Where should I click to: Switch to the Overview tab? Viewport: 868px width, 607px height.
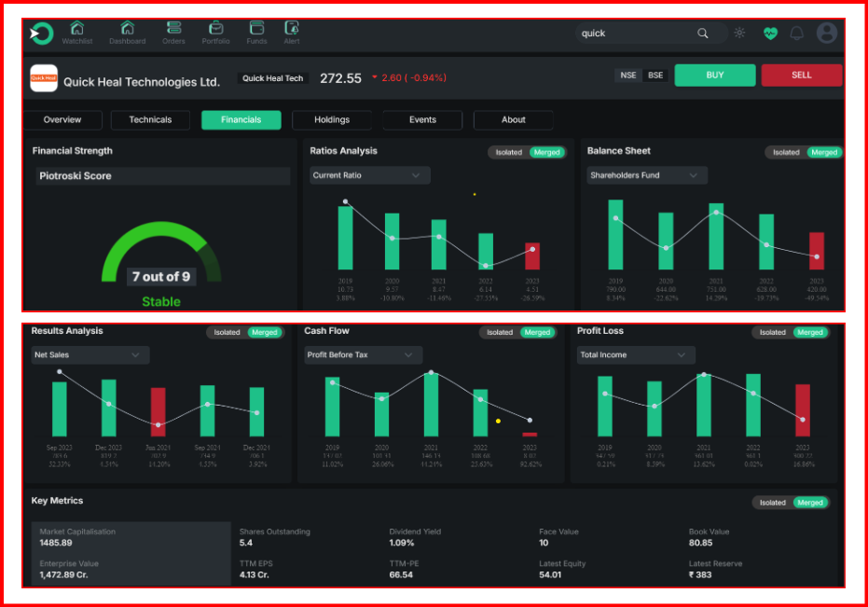click(x=62, y=119)
